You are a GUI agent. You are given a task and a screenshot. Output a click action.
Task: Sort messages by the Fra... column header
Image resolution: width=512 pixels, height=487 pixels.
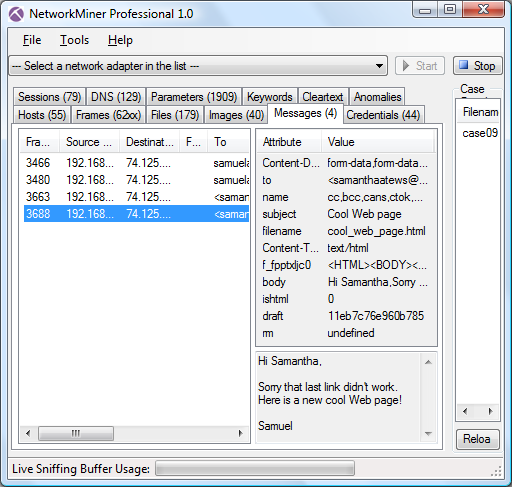[39, 142]
